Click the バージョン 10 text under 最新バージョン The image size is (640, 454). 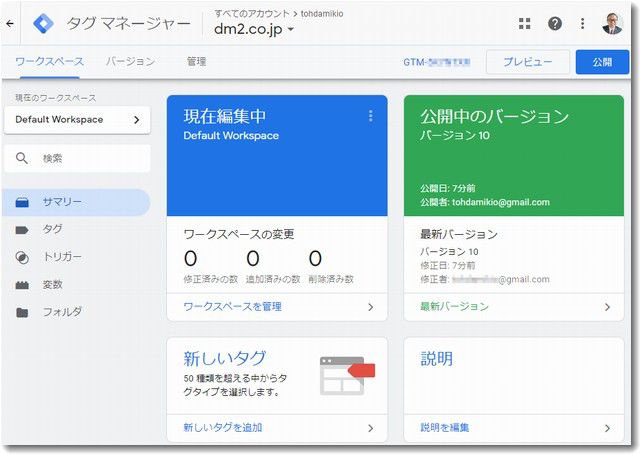[449, 251]
